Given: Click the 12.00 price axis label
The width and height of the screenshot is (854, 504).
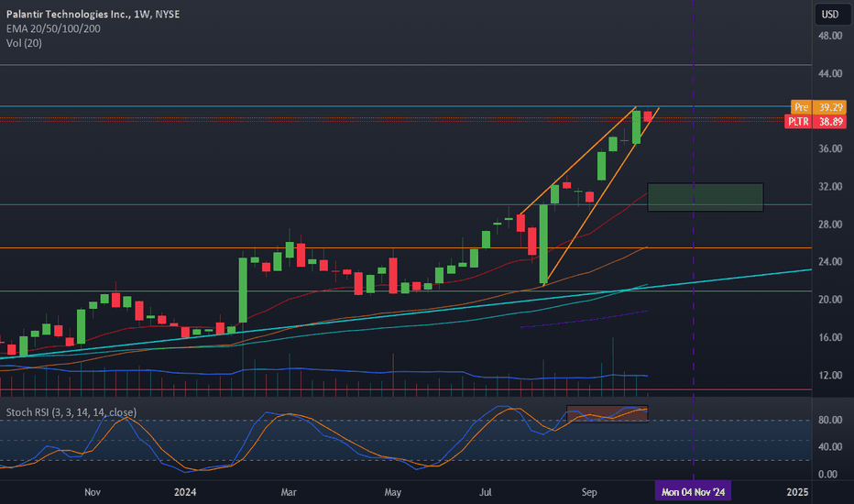Looking at the screenshot, I should click(830, 376).
